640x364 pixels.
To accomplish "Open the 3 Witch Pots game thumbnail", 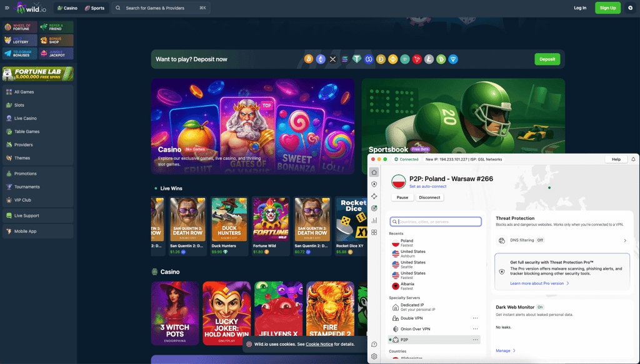I will [175, 313].
